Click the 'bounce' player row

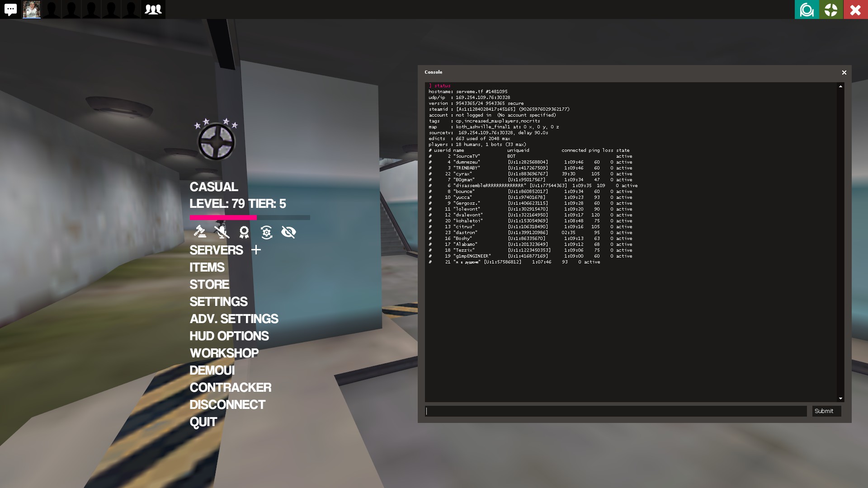pos(530,191)
